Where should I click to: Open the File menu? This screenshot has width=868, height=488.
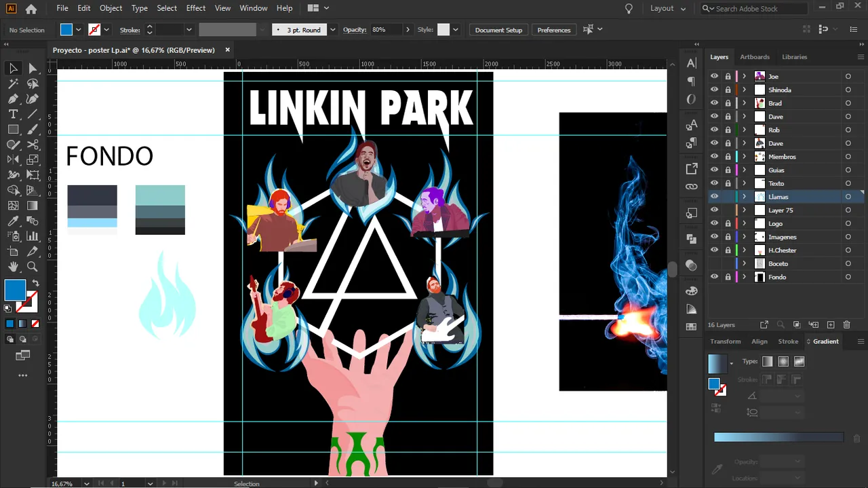[62, 8]
